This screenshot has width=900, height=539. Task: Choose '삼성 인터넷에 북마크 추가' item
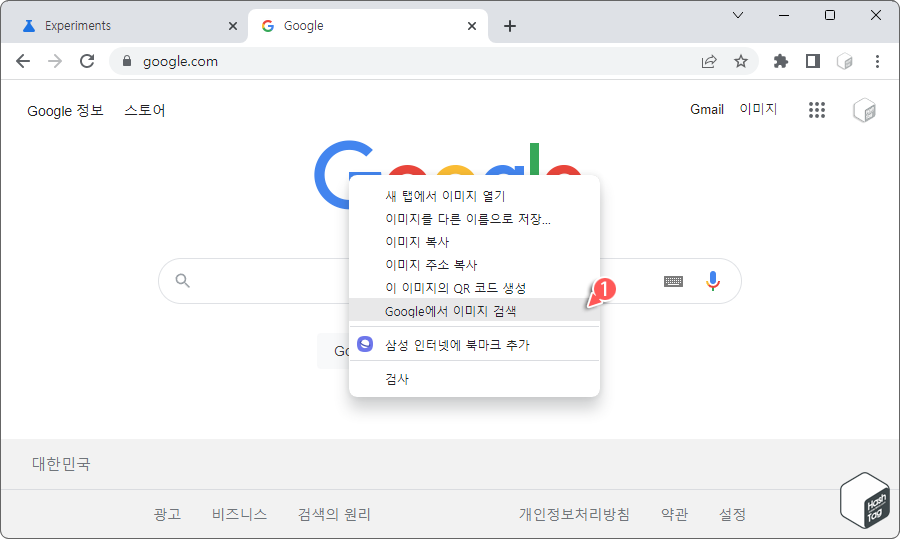click(x=474, y=344)
